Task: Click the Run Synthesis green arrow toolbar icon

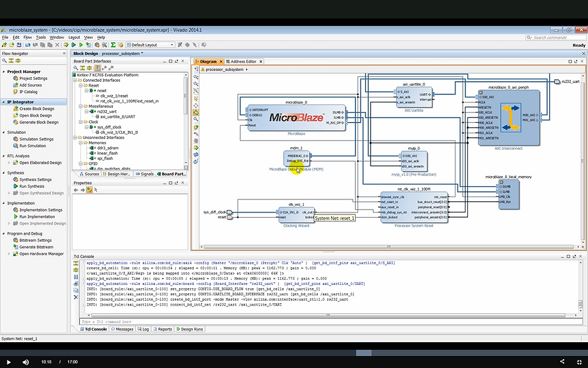Action: click(73, 45)
